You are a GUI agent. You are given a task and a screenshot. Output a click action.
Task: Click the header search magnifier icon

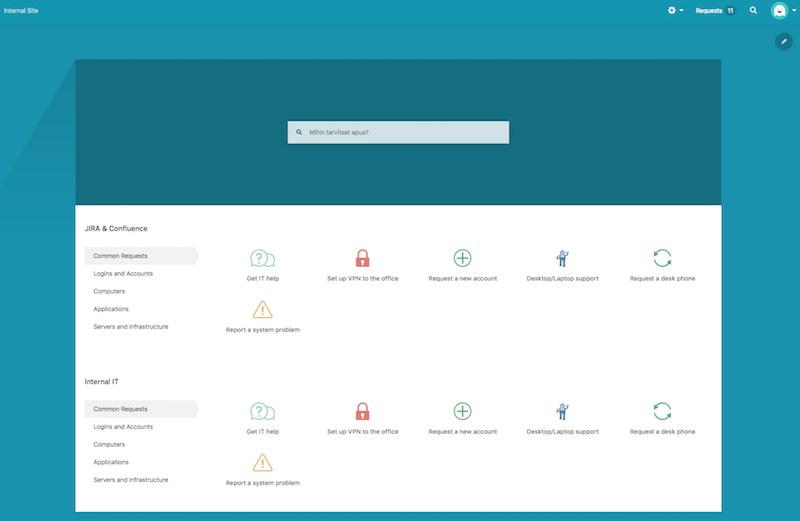(753, 10)
